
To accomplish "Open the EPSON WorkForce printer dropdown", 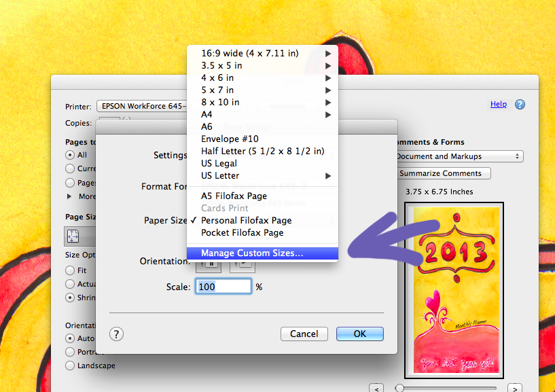I will (x=143, y=106).
